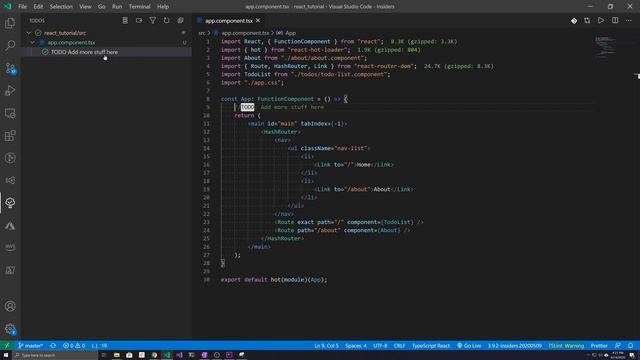Open the Search view in activity bar
Screen dimensions: 640x360
(10, 45)
